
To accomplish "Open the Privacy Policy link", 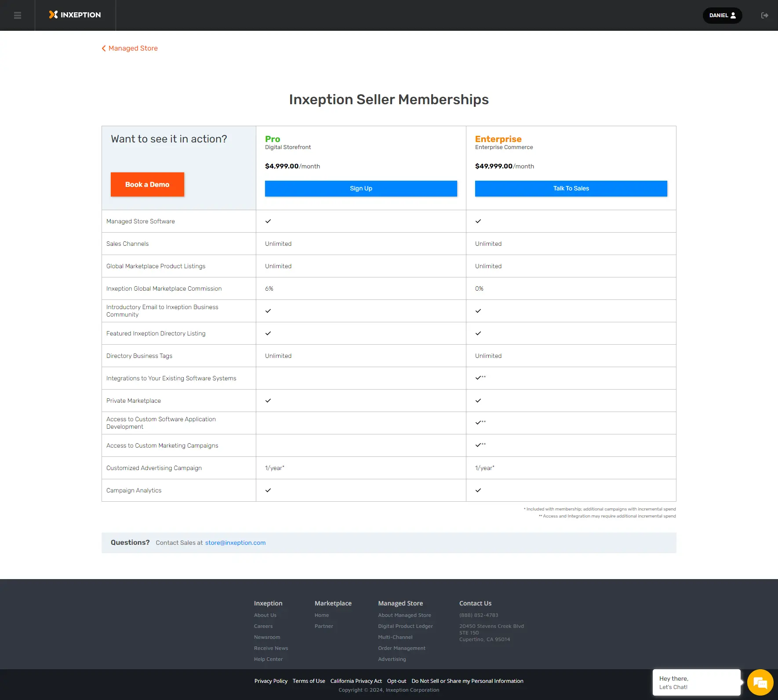I will pyautogui.click(x=271, y=681).
